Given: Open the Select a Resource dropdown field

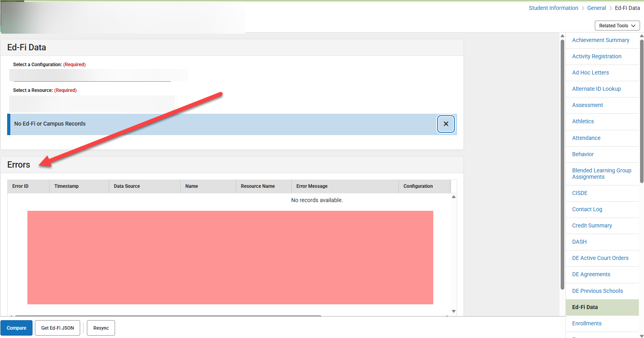Looking at the screenshot, I should [x=92, y=104].
